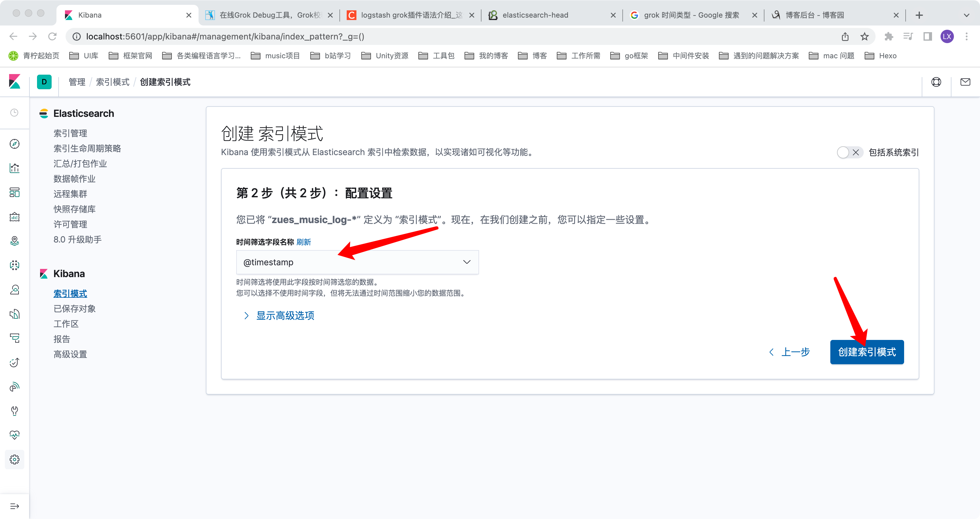
Task: Open 索引模式 under Kibana in side menu
Action: coord(70,293)
